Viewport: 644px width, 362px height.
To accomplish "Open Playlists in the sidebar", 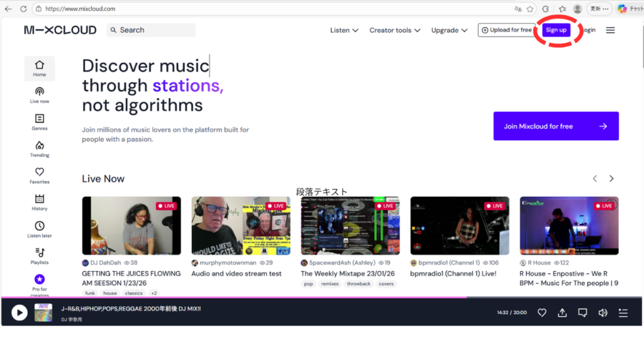I will coord(40,256).
